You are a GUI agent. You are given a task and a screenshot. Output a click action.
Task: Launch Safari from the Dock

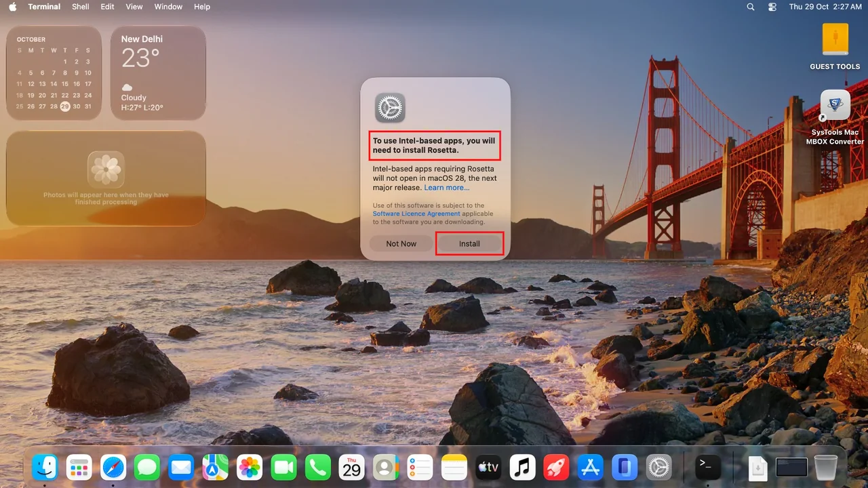pos(113,467)
